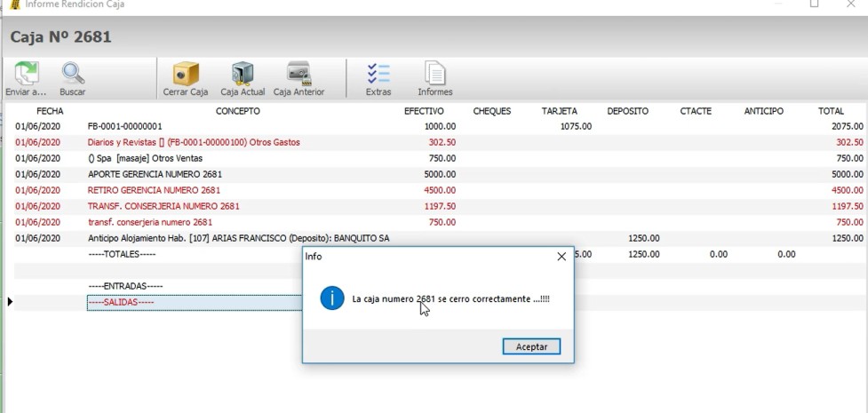Image resolution: width=868 pixels, height=413 pixels.
Task: Click the EFECTIVO column header
Action: click(424, 111)
